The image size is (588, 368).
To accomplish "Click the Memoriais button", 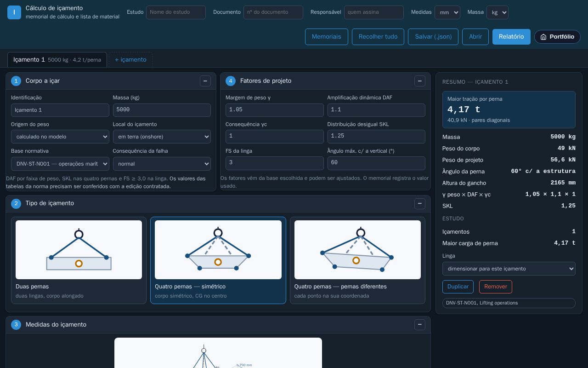I will pos(327,37).
